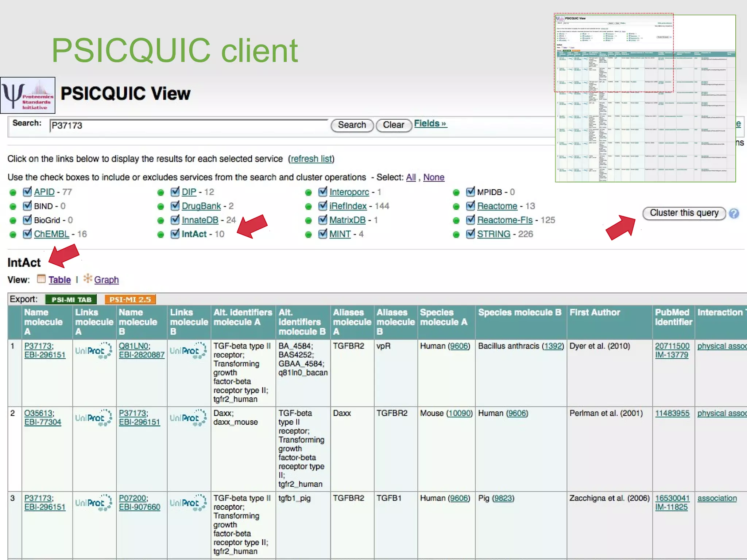Uncheck the STRING service checkbox

click(x=471, y=233)
